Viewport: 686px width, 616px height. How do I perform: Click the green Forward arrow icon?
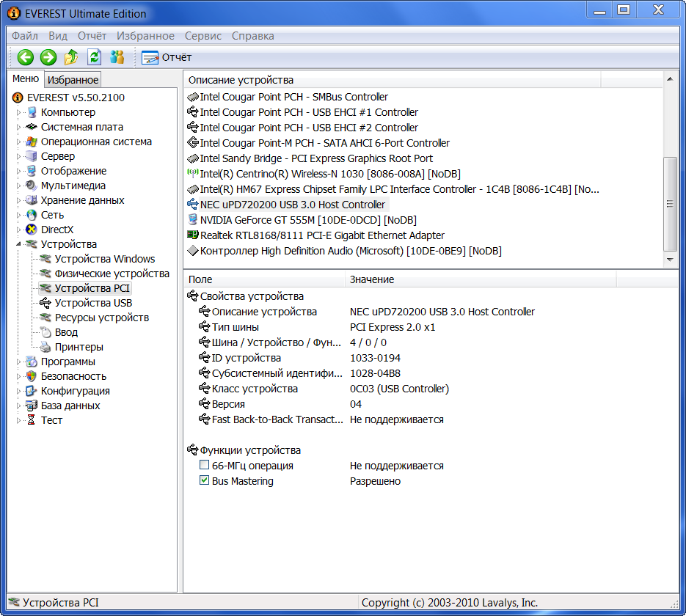pos(48,57)
